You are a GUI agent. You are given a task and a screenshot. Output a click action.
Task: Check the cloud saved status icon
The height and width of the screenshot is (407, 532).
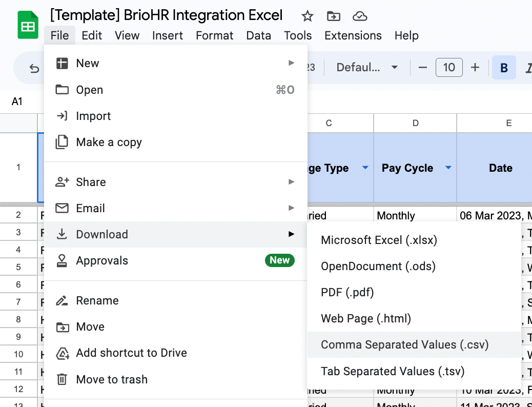click(360, 16)
